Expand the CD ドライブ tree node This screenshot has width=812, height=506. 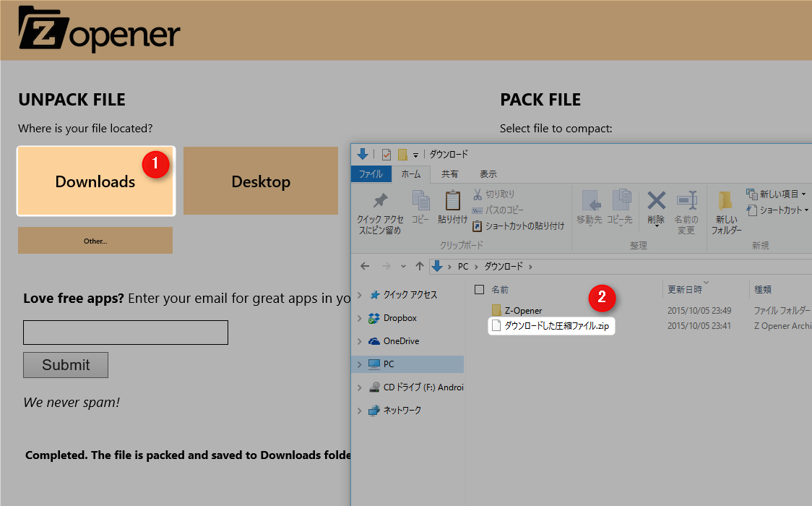360,387
